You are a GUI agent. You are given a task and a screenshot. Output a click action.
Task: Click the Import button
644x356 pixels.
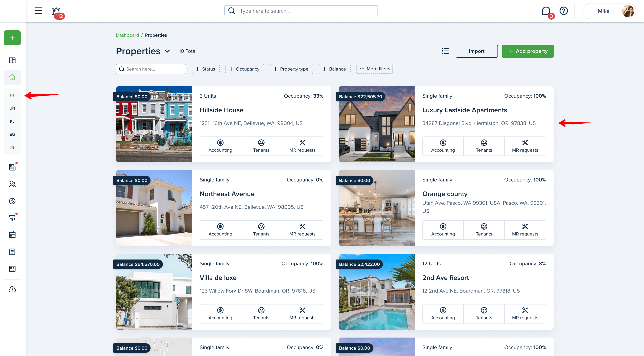click(477, 51)
